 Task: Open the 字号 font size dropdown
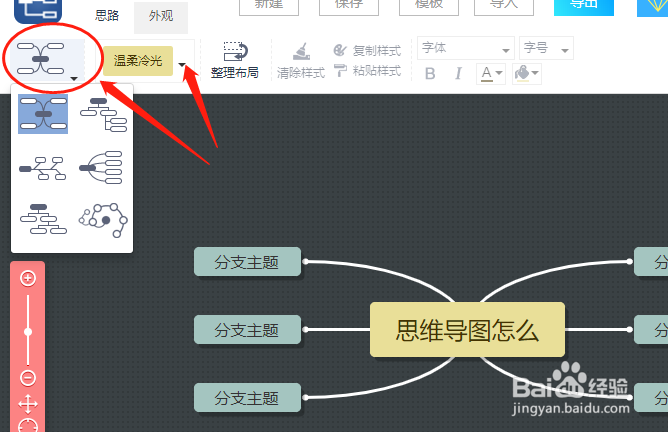[546, 48]
